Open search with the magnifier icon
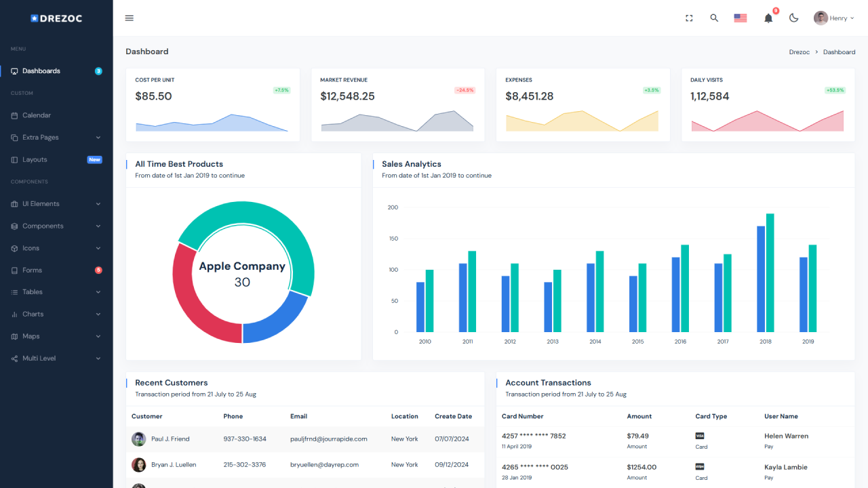 [x=714, y=18]
